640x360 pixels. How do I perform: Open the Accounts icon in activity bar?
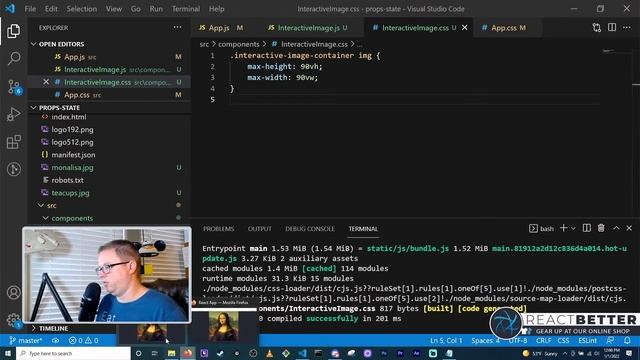[13, 292]
